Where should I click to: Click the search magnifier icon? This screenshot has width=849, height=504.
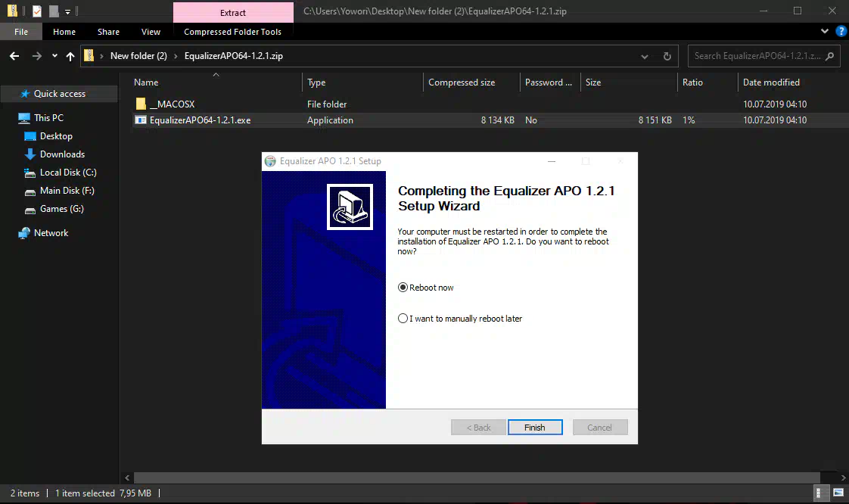pos(829,56)
